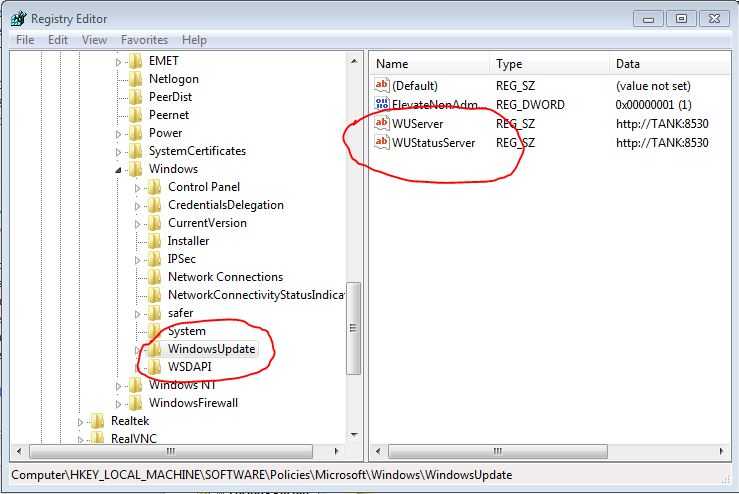Sort values by Data column header

671,64
